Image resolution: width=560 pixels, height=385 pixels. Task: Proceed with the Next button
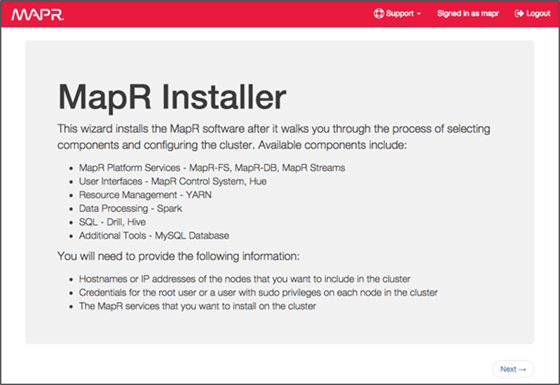[x=513, y=369]
